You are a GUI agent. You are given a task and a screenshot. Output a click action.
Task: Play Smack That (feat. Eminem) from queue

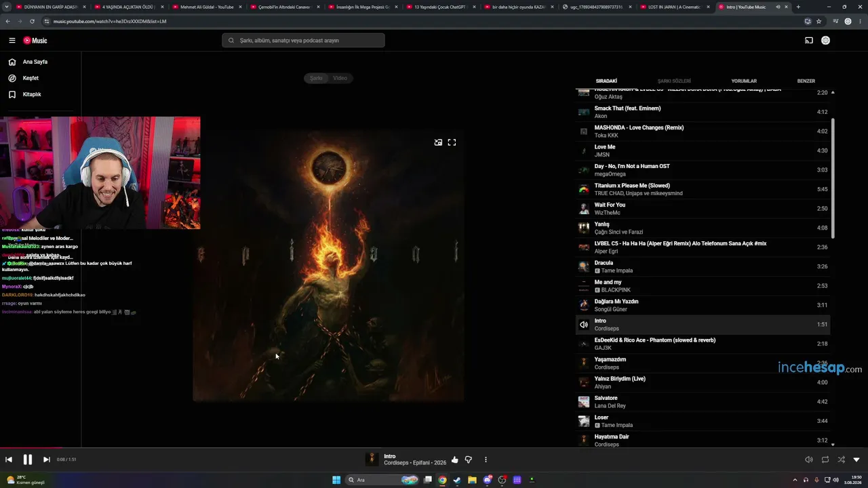(x=703, y=112)
